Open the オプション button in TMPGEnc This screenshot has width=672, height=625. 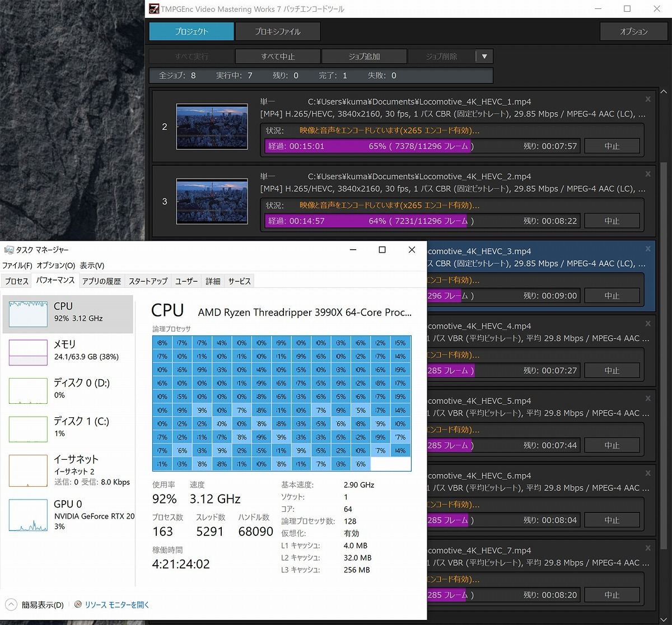[633, 31]
